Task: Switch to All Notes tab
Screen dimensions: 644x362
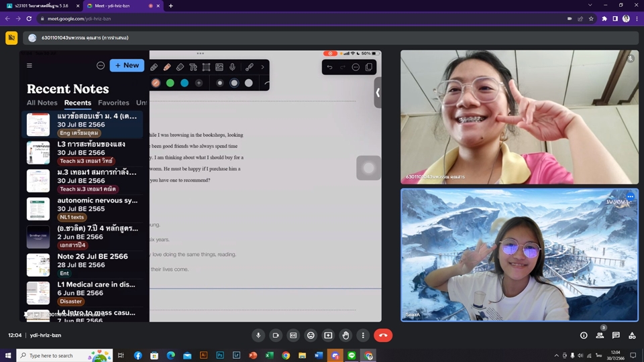Action: coord(42,103)
